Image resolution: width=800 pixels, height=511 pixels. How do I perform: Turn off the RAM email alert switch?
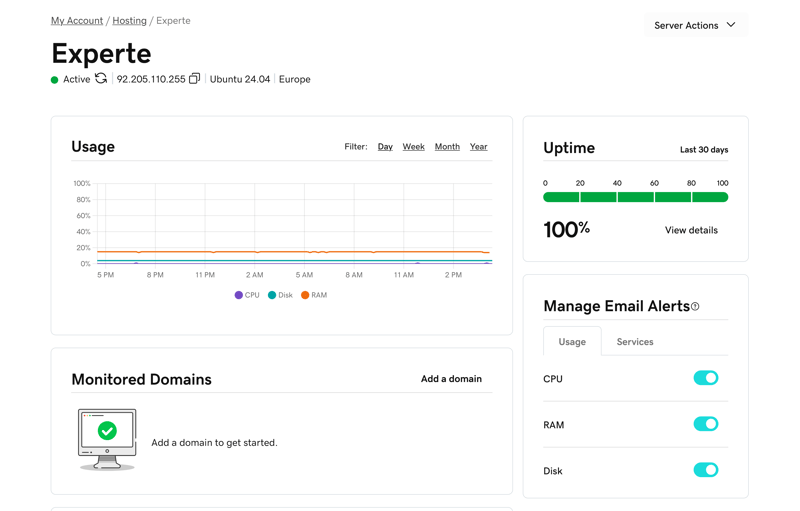[x=705, y=424]
